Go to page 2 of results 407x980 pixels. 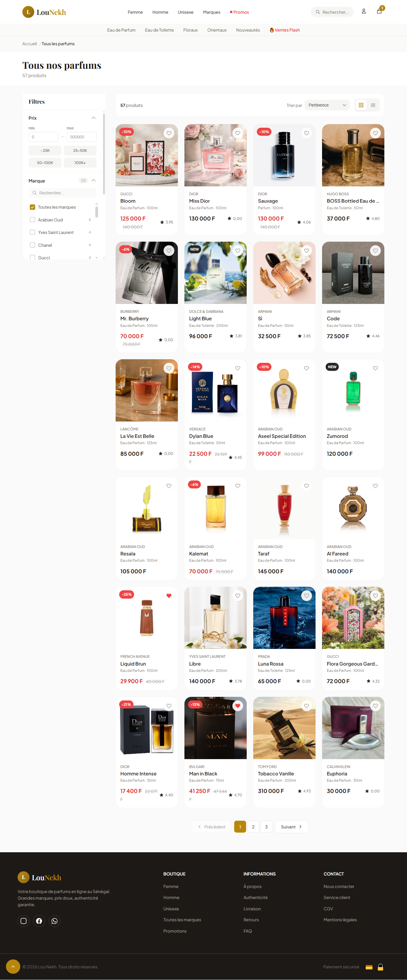253,827
